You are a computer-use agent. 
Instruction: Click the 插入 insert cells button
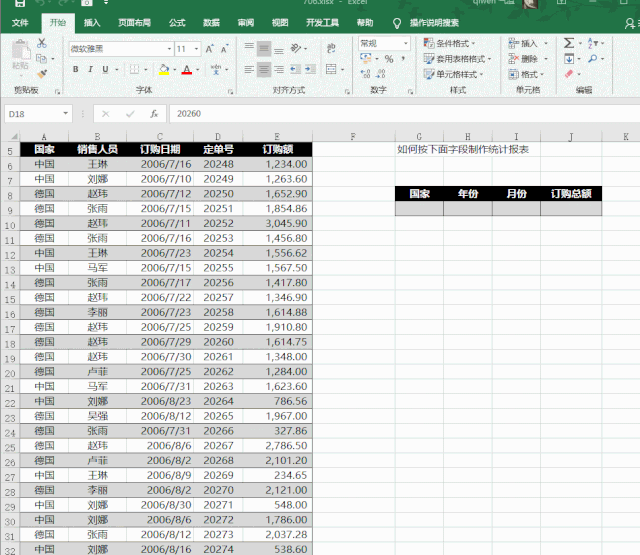523,43
